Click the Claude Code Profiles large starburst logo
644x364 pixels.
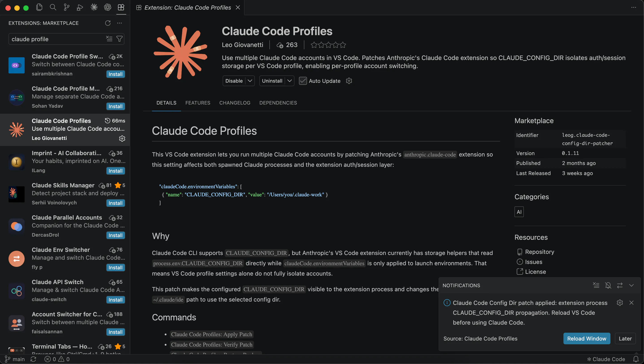(x=181, y=52)
